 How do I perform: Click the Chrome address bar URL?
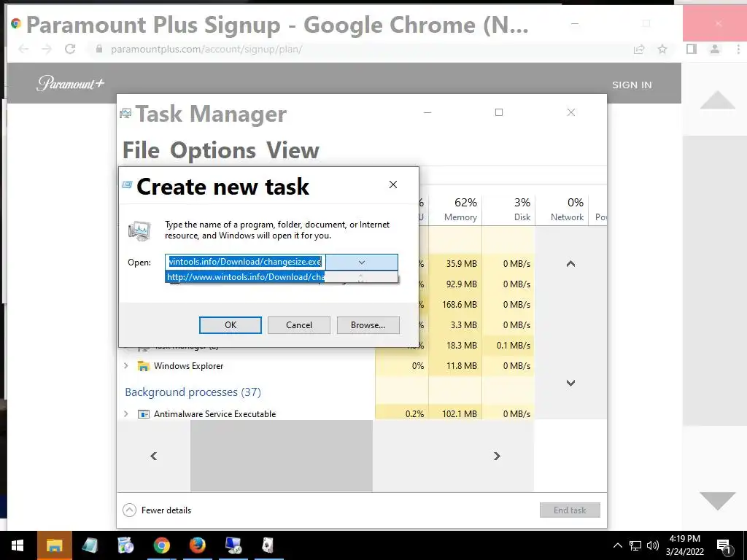[x=206, y=49]
